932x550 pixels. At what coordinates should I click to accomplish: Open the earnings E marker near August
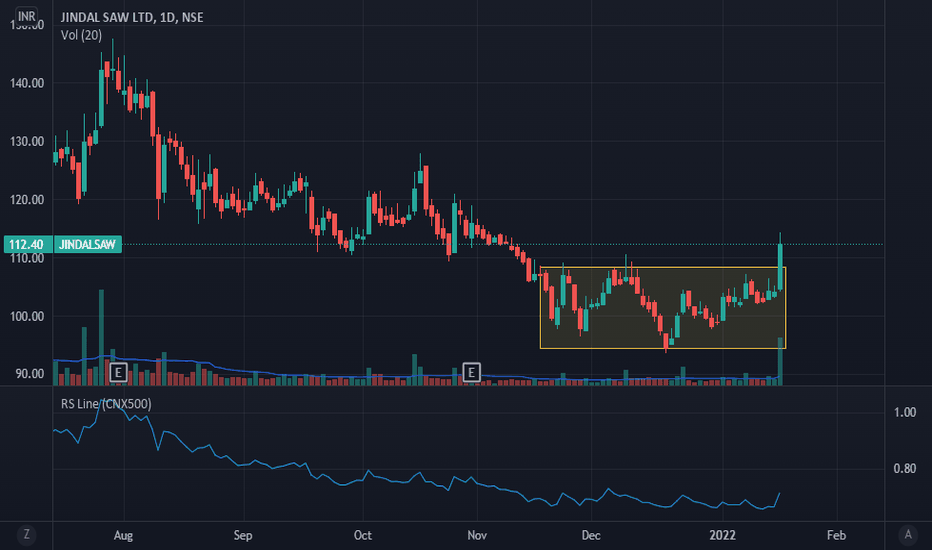tap(118, 373)
